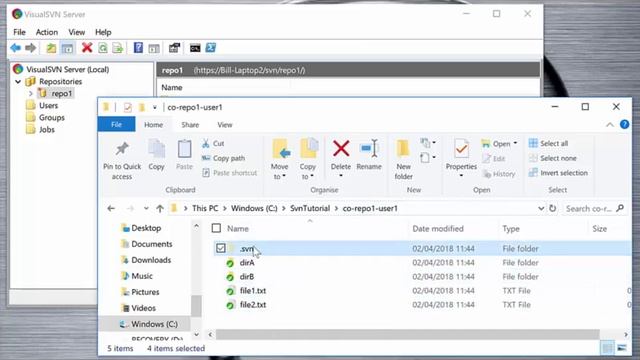The height and width of the screenshot is (360, 640).
Task: Click refresh icon beside address bar
Action: [553, 208]
